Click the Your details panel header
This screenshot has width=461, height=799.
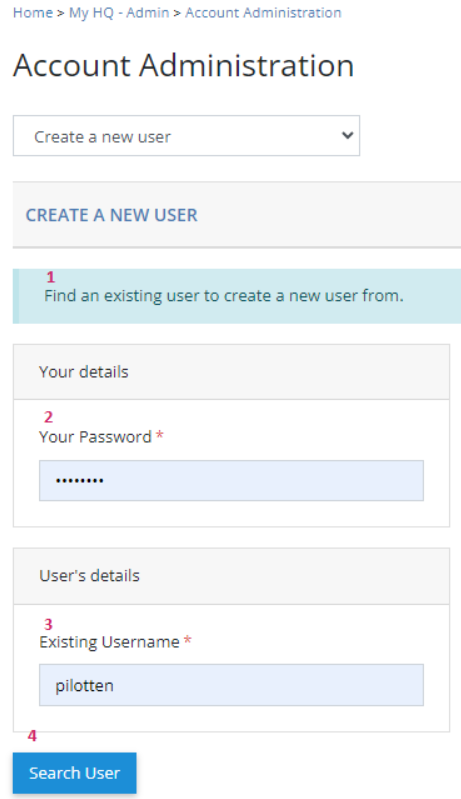point(231,372)
